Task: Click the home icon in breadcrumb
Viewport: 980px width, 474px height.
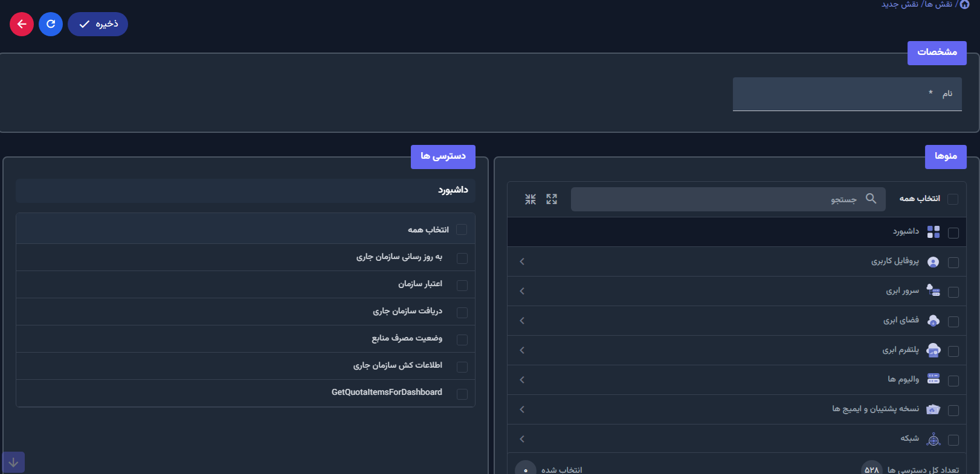Action: [x=964, y=4]
